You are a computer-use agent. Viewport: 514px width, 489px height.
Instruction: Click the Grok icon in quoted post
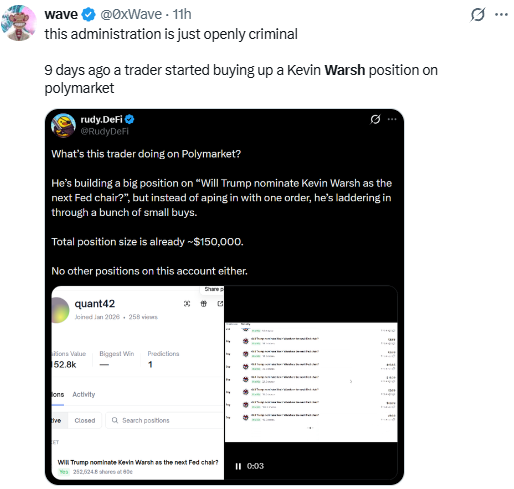(x=375, y=119)
